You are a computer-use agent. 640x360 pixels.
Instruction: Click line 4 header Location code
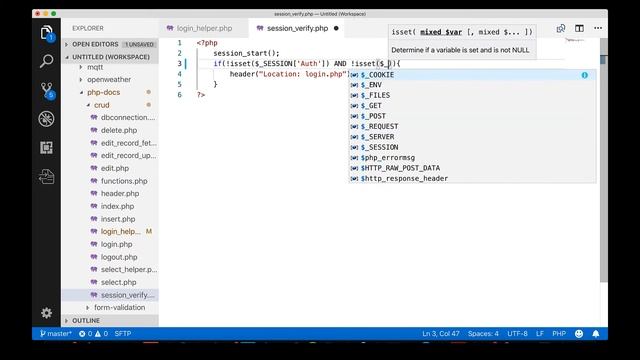point(289,74)
